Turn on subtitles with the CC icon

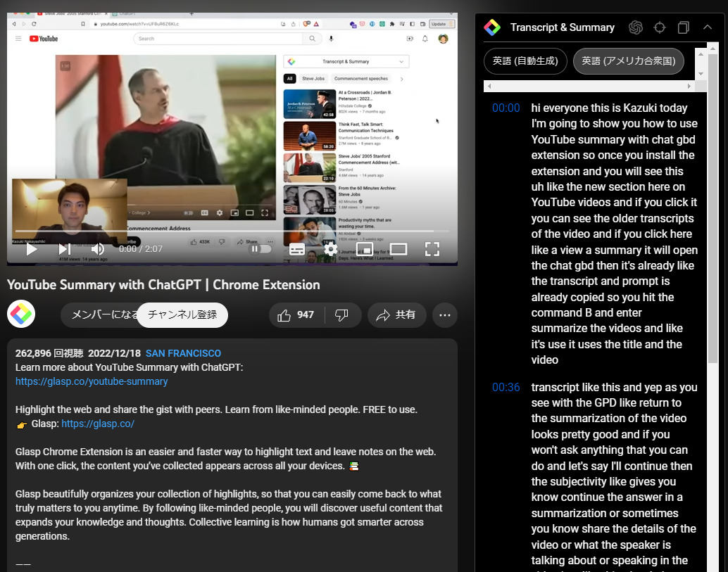[x=297, y=249]
